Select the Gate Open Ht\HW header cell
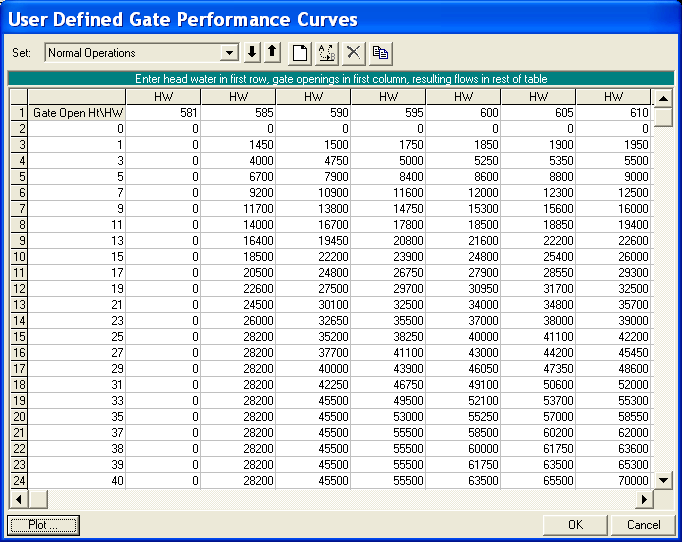This screenshot has height=542, width=682. click(x=78, y=113)
